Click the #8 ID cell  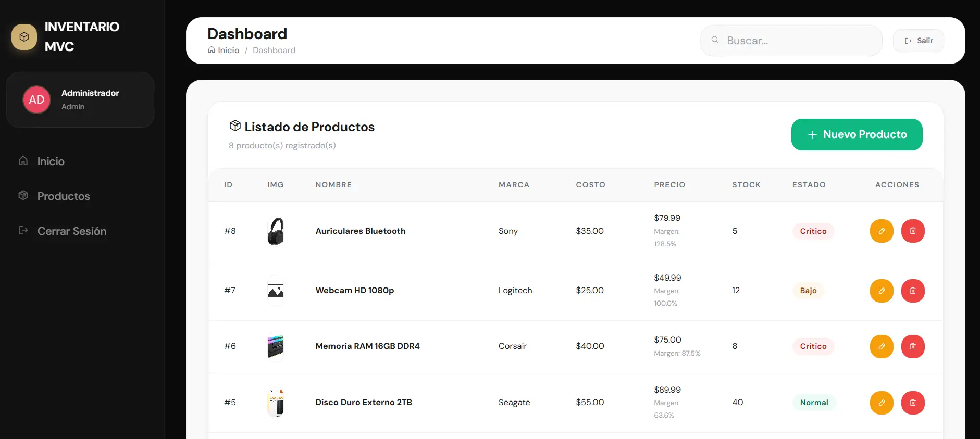pos(230,231)
